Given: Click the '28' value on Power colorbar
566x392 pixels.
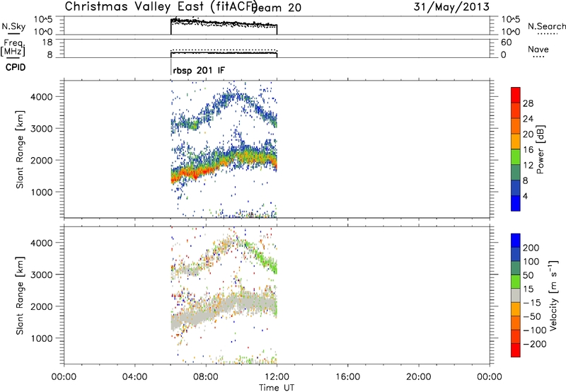Looking at the screenshot, I should [x=528, y=103].
